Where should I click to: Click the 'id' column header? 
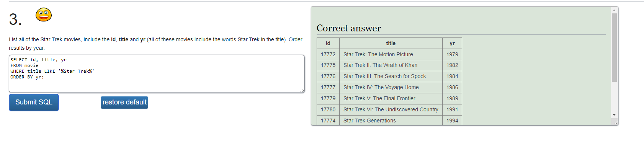[328, 43]
